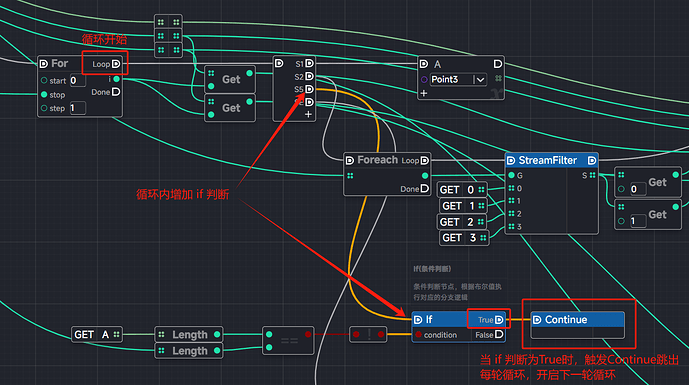Edit the For node's step value field

[78, 108]
